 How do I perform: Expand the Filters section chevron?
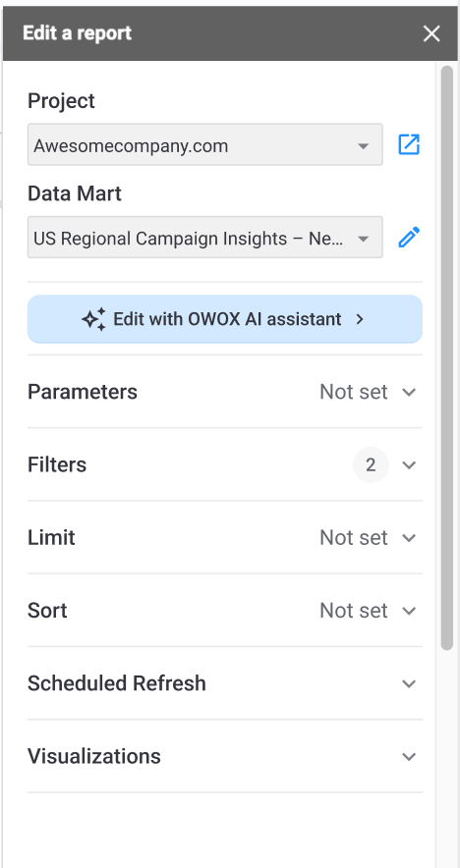[x=409, y=465]
